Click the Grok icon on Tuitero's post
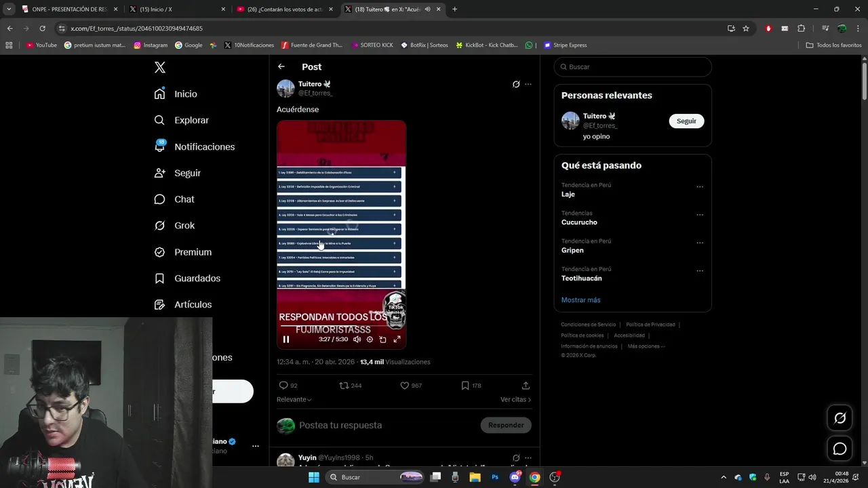Viewport: 868px width, 488px height. (x=516, y=84)
